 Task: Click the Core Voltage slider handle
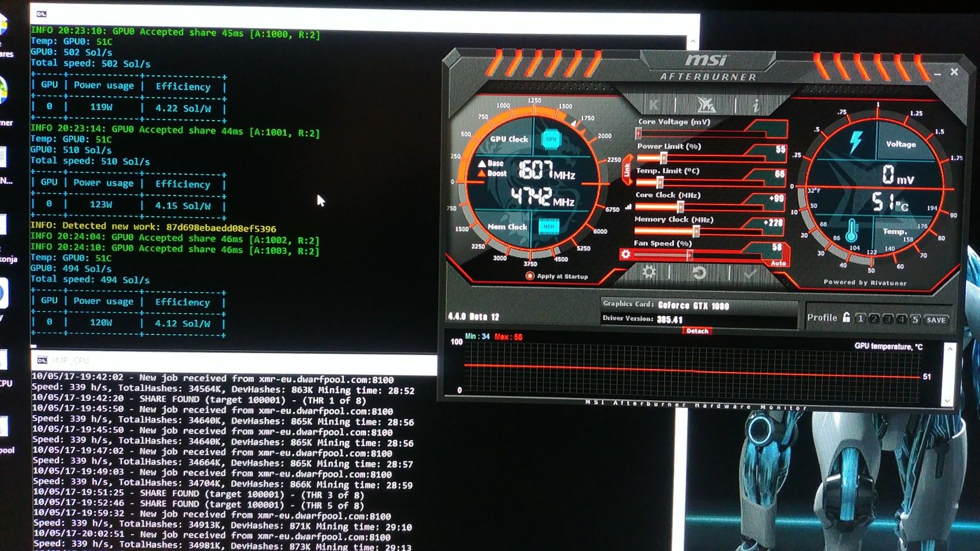point(639,134)
